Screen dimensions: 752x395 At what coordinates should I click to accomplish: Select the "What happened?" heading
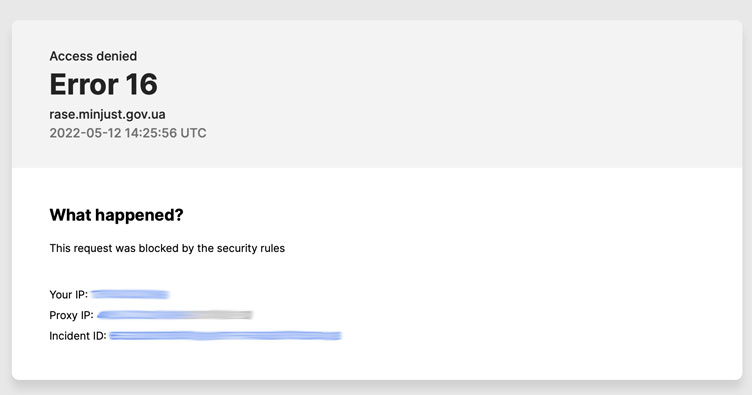[117, 215]
